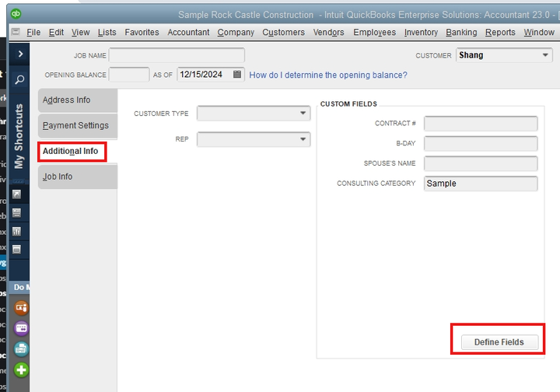Switch to the Address Info tab
The width and height of the screenshot is (560, 392).
78,100
